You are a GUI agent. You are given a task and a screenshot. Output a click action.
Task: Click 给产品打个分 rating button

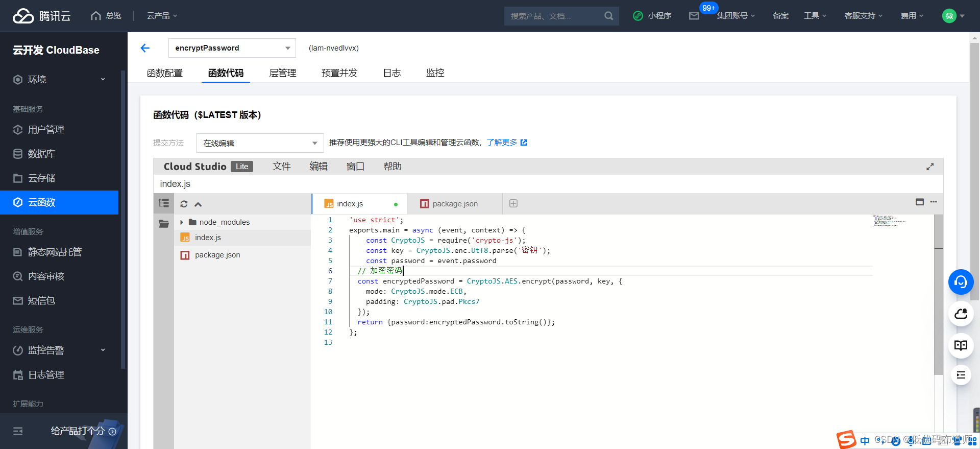(84, 431)
